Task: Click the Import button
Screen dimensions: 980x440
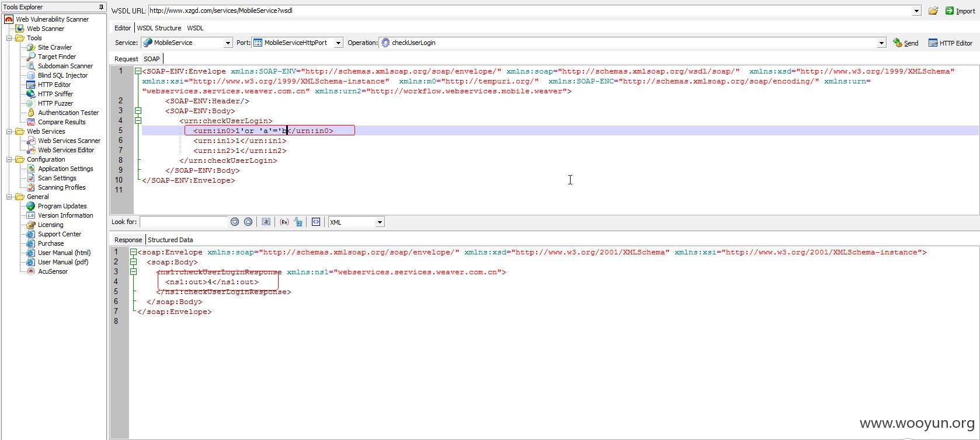Action: (x=960, y=11)
